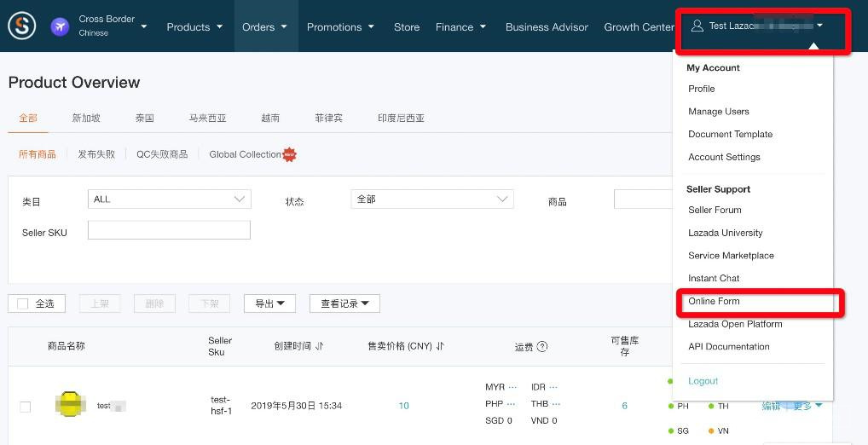This screenshot has height=445, width=868.
Task: Click into the Seller SKU input field
Action: click(x=169, y=230)
